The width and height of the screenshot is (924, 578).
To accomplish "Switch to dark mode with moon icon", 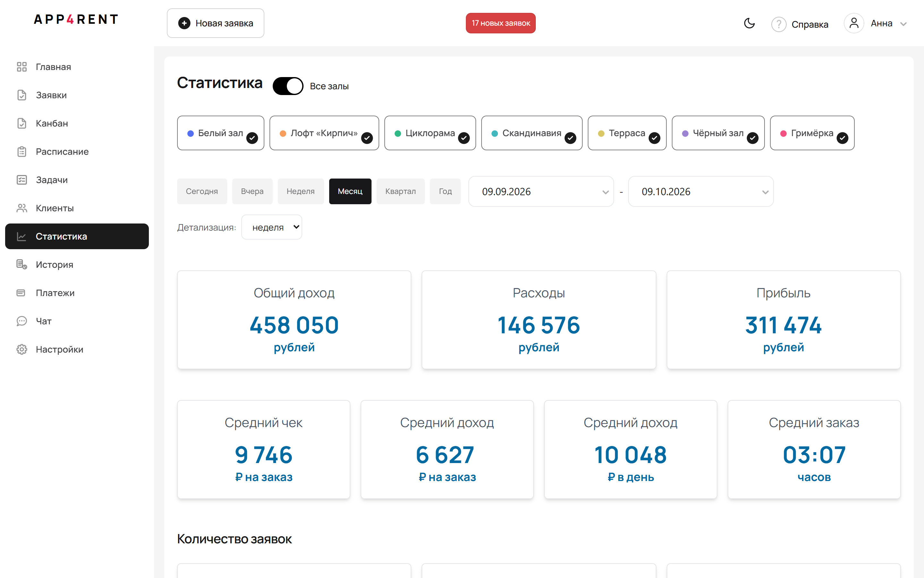I will [749, 23].
